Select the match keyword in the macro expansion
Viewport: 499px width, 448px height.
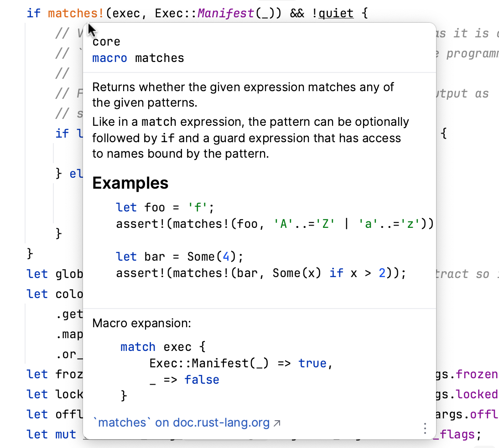[x=138, y=347]
